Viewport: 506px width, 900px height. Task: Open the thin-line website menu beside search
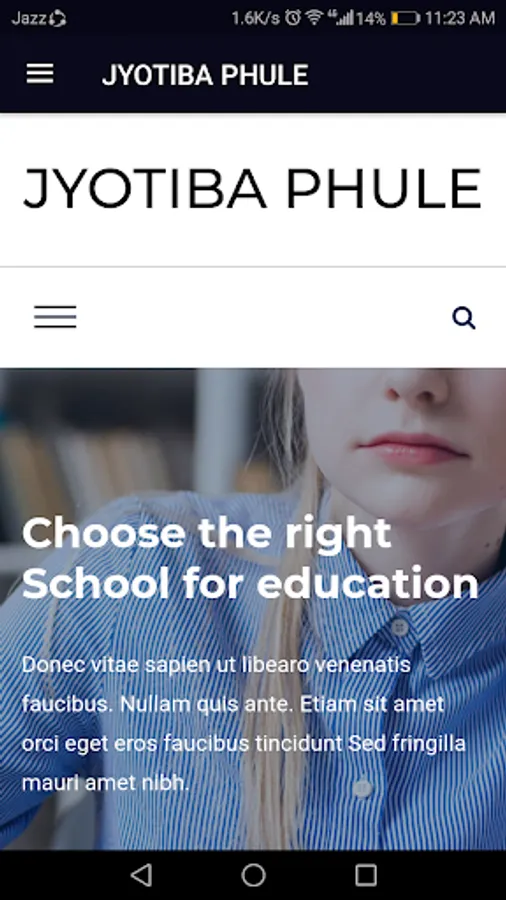55,317
